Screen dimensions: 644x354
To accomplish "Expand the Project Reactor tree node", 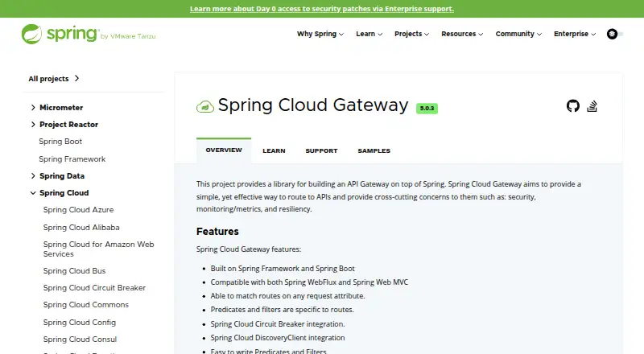I will tap(33, 125).
